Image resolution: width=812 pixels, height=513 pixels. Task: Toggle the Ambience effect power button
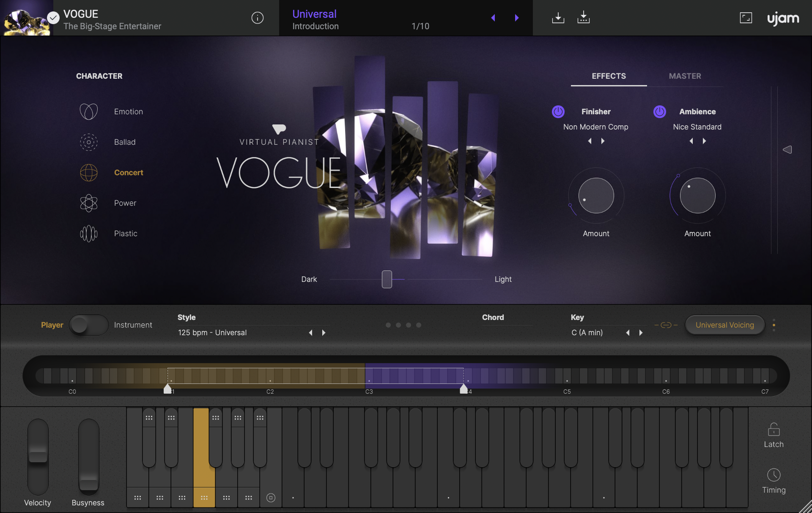click(x=659, y=112)
